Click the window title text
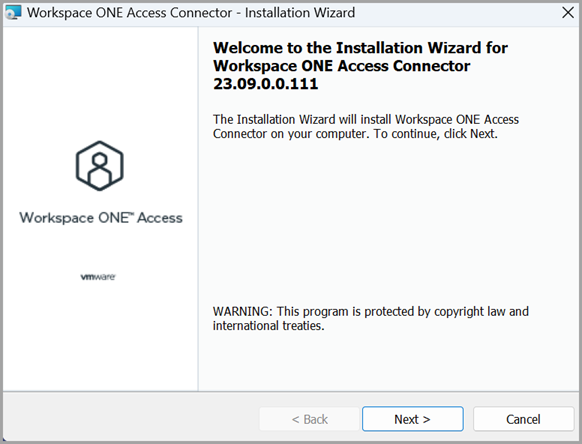 tap(191, 13)
